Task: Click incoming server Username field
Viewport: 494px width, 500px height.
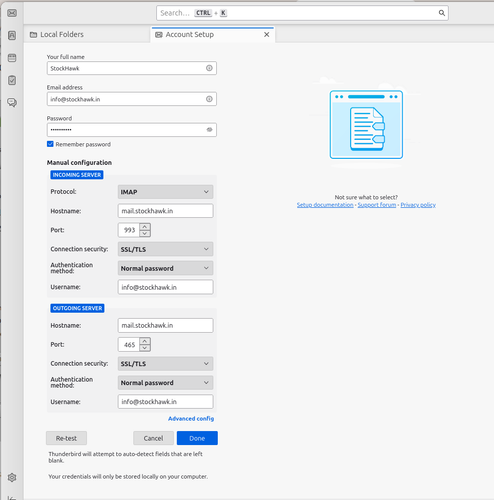Action: (165, 287)
